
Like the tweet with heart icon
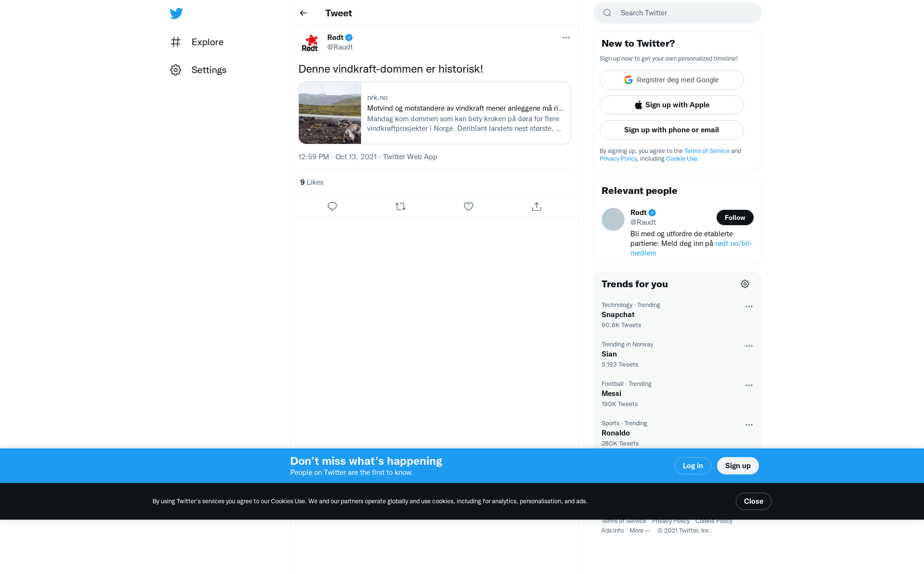(x=468, y=206)
